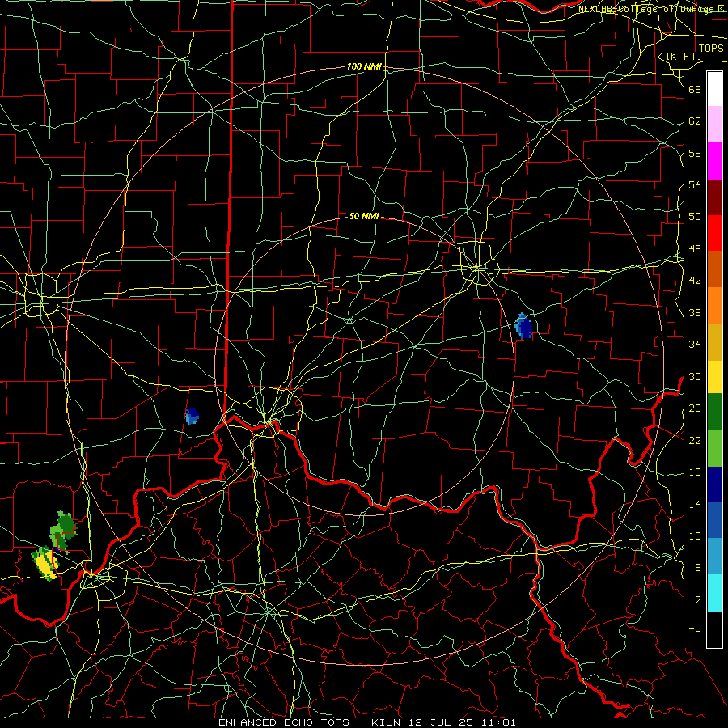Click the '66' legend value
This screenshot has height=728, width=728.
click(695, 89)
